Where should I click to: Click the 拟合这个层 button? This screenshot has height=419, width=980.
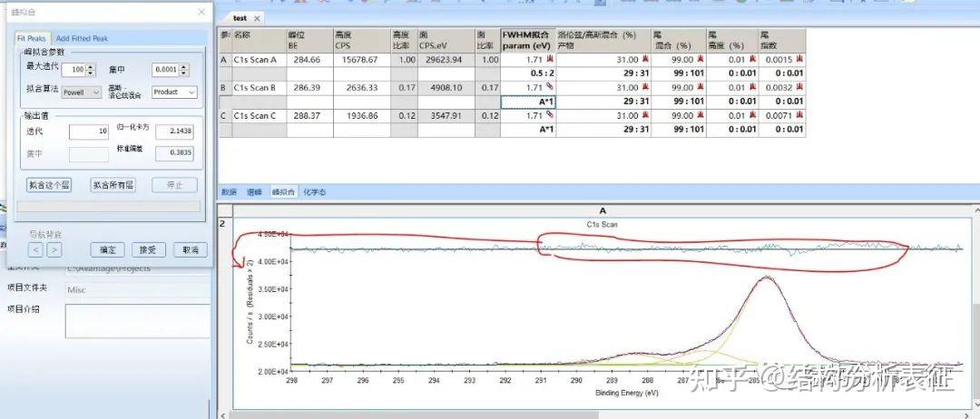coord(49,185)
